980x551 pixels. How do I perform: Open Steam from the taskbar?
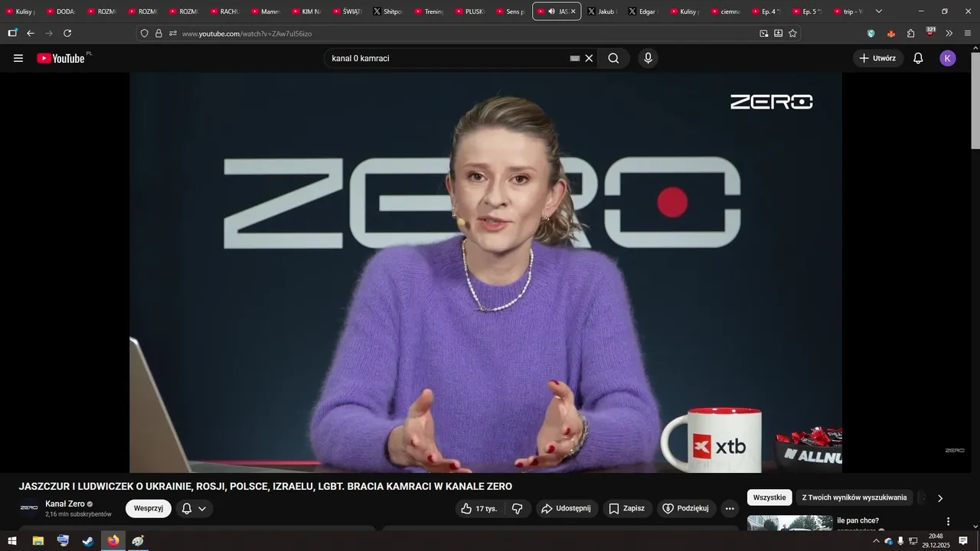88,541
